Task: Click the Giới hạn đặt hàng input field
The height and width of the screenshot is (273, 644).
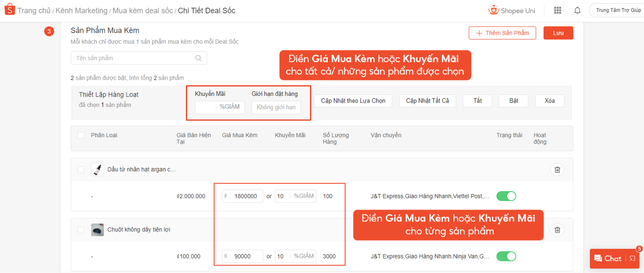Action: tap(276, 108)
